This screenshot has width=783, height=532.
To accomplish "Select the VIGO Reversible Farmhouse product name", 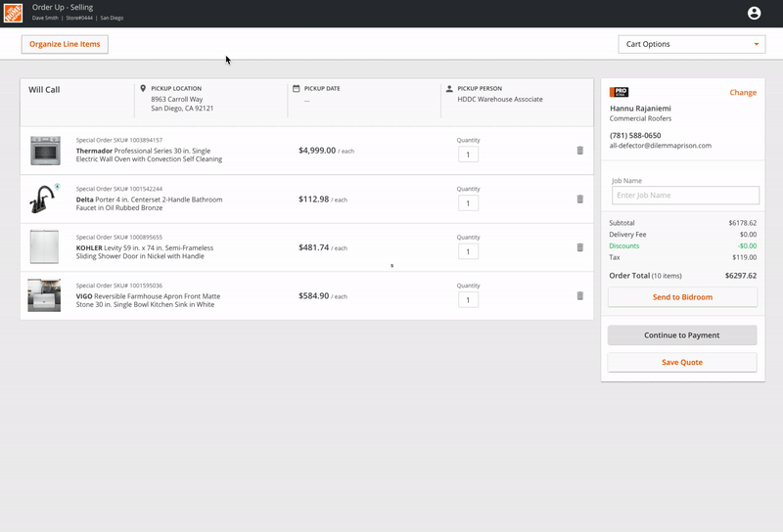I will pos(148,300).
